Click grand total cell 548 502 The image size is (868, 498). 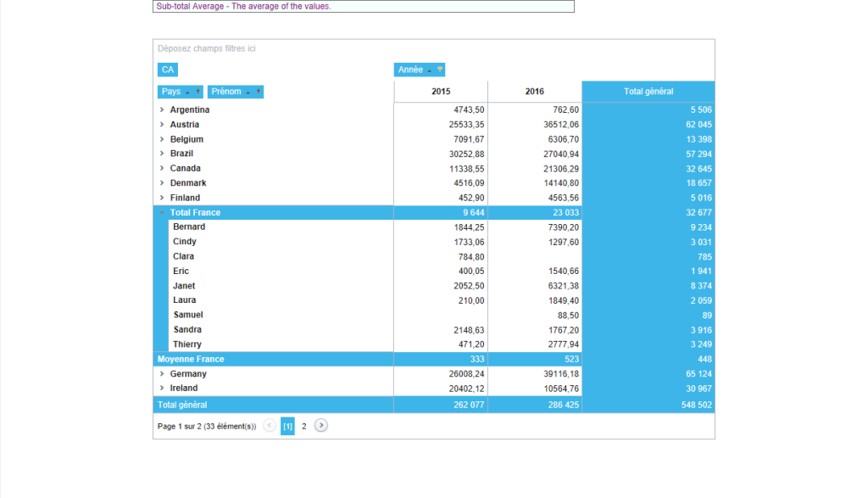(697, 405)
